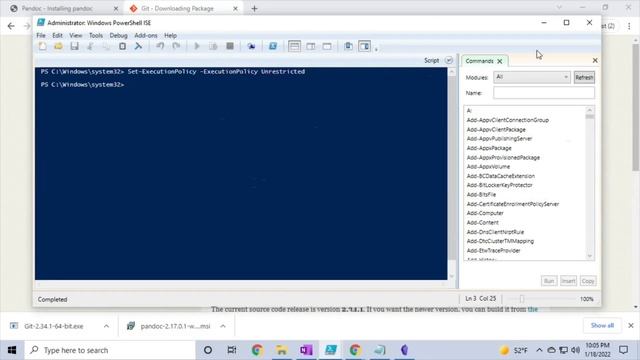This screenshot has width=640, height=360.
Task: Open the Help menu
Action: tap(170, 36)
